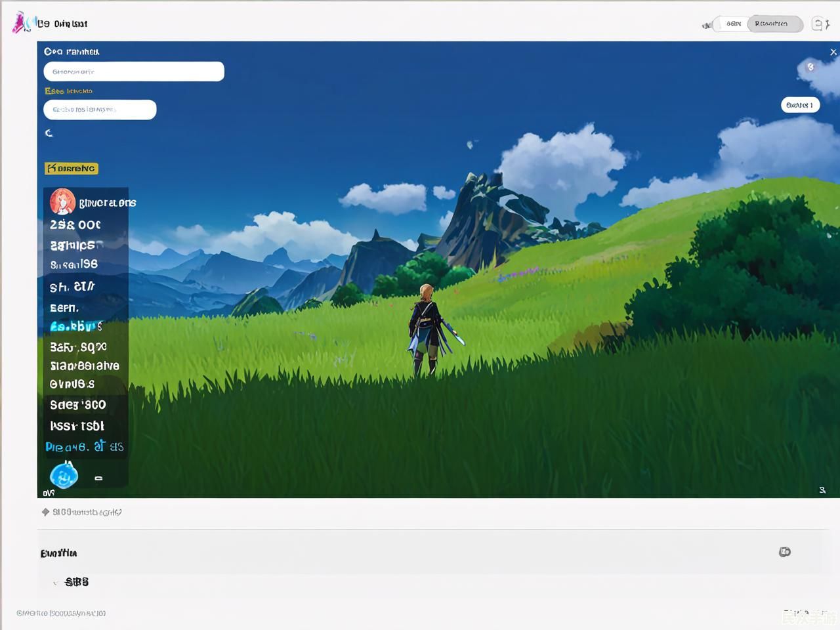The height and width of the screenshot is (630, 840).
Task: Click the red-haired character avatar
Action: [x=62, y=201]
